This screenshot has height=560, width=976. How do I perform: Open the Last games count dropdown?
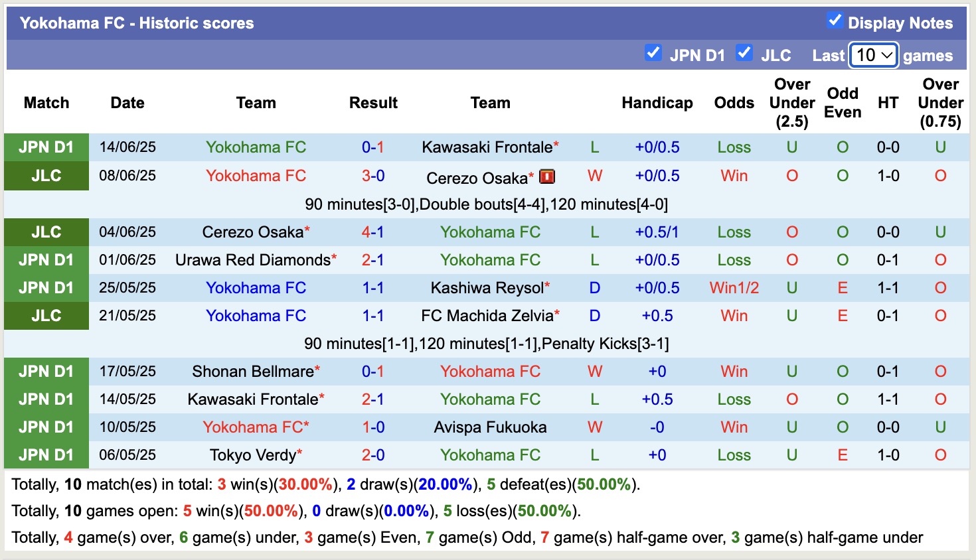(x=874, y=55)
